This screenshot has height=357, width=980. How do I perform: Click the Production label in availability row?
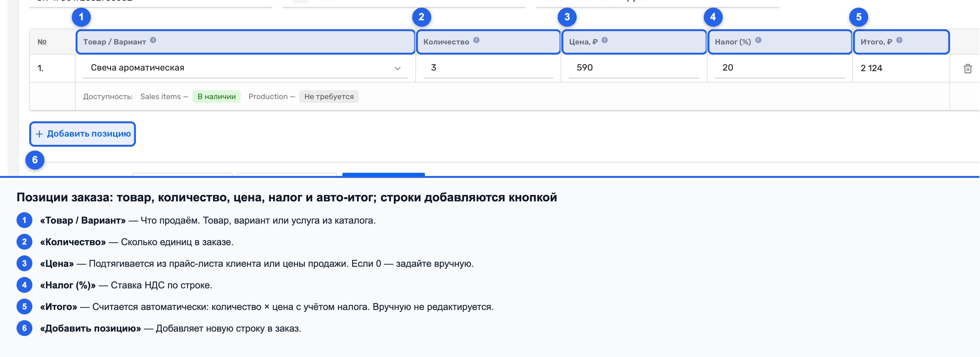pyautogui.click(x=268, y=97)
